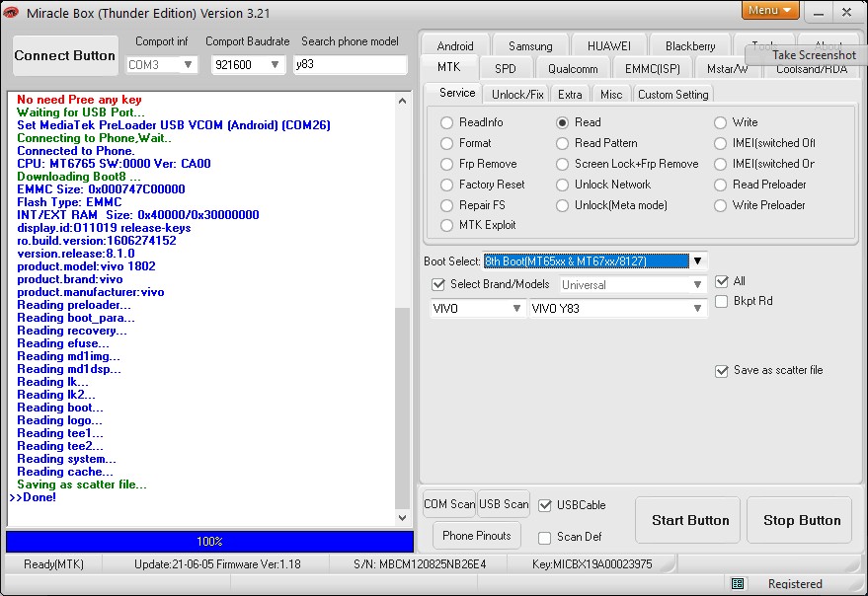Switch to the Mstar/W tab
Image resolution: width=868 pixels, height=596 pixels.
727,69
